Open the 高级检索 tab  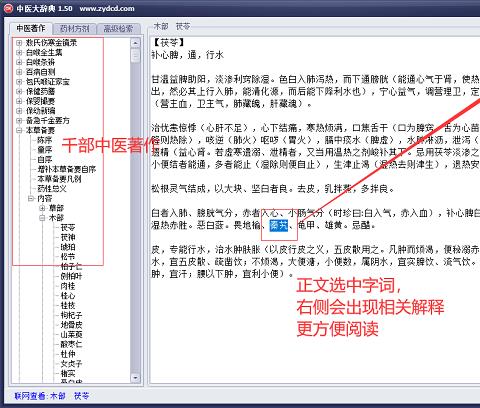[118, 29]
